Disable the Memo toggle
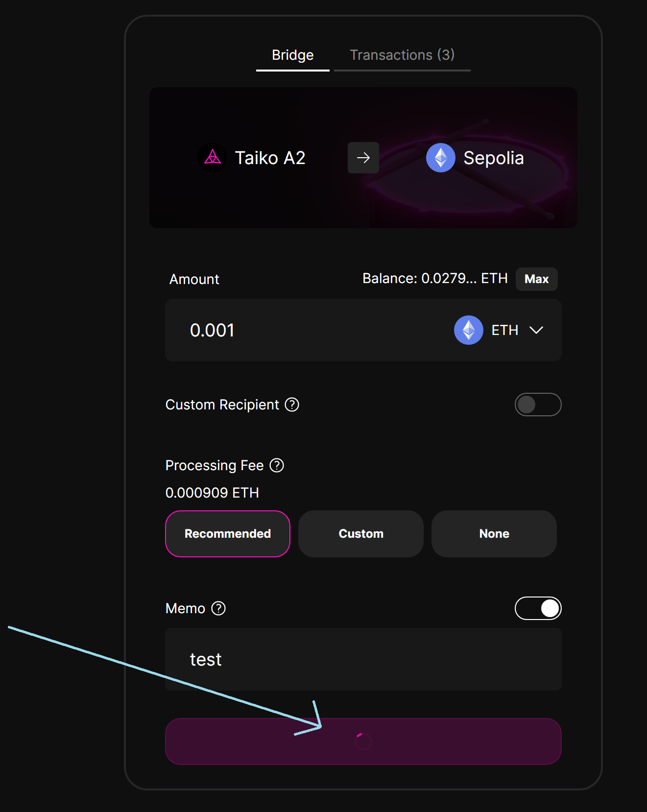The image size is (647, 812). [538, 608]
